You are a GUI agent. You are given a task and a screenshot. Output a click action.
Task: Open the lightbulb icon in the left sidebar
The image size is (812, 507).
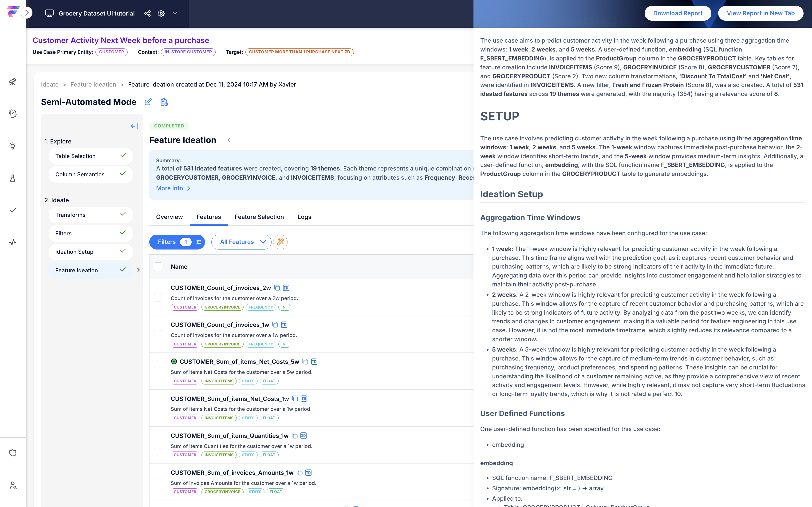pyautogui.click(x=13, y=146)
